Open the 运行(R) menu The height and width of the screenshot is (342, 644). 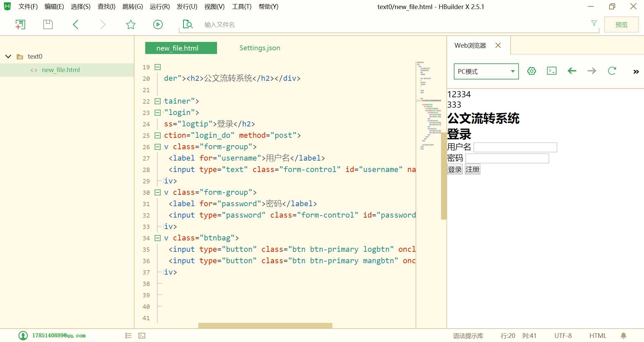pos(160,7)
